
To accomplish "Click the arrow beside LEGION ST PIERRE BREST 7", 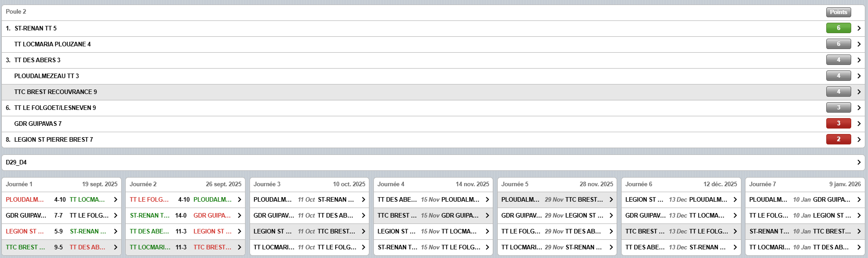I will click(x=859, y=139).
